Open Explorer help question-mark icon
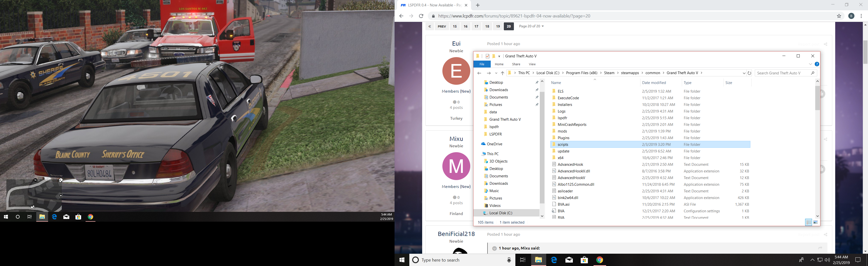 click(817, 64)
